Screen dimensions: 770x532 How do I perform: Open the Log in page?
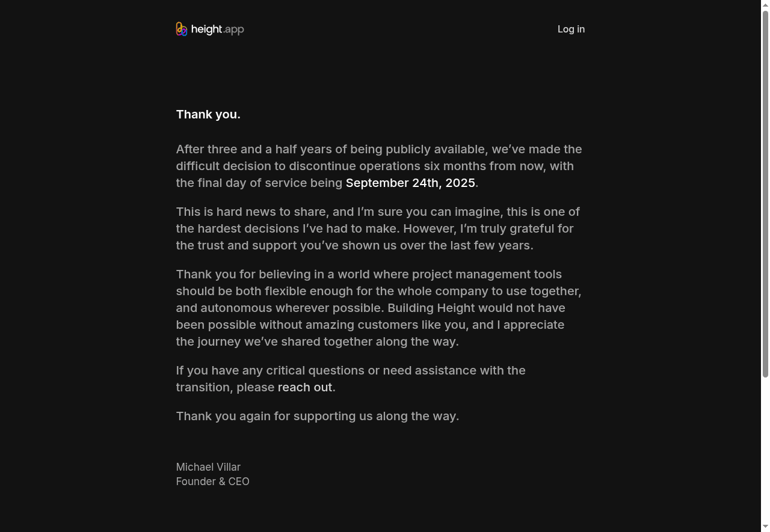(571, 29)
